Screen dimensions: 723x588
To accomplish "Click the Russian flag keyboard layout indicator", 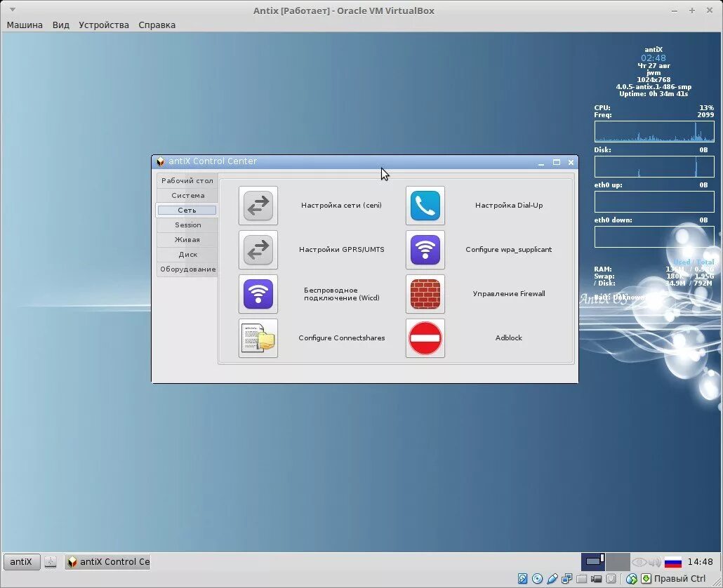I will pyautogui.click(x=673, y=562).
